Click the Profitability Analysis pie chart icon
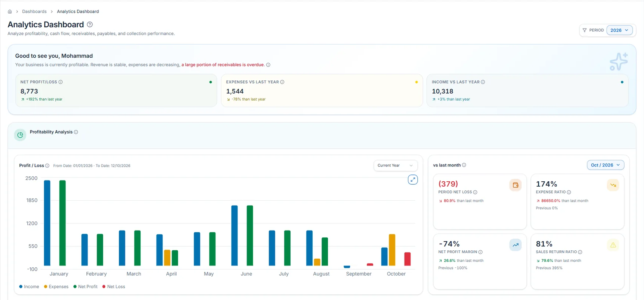 coord(20,135)
